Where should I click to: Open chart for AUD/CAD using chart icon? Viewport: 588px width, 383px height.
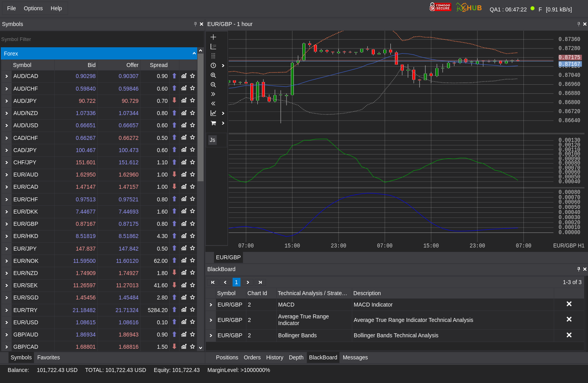pos(184,76)
